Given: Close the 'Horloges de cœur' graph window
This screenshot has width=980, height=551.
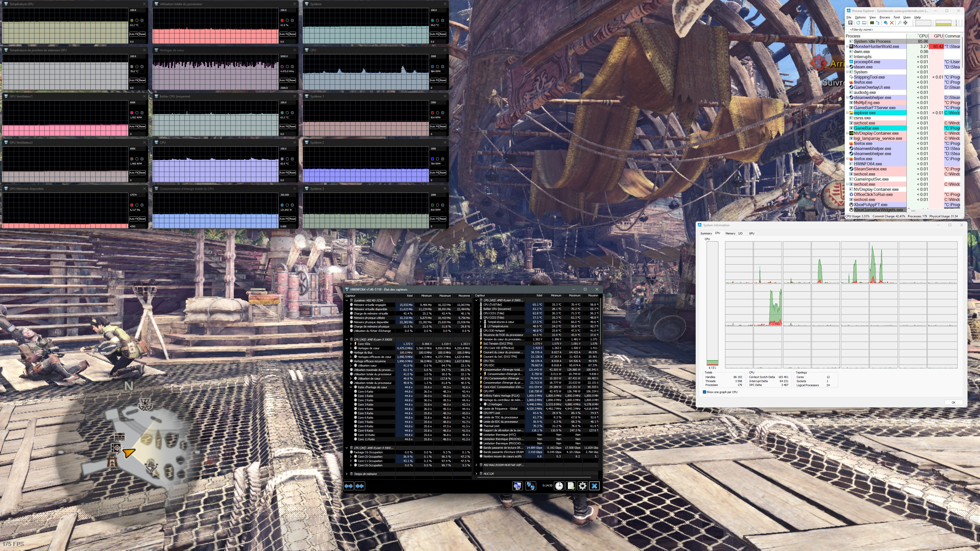Looking at the screenshot, I should pyautogui.click(x=295, y=50).
